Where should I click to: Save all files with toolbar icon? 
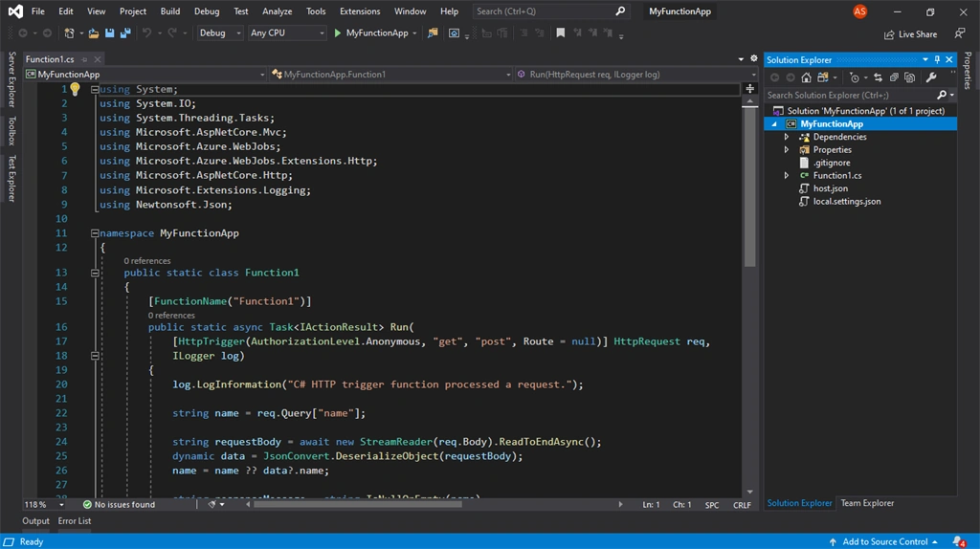click(x=125, y=33)
